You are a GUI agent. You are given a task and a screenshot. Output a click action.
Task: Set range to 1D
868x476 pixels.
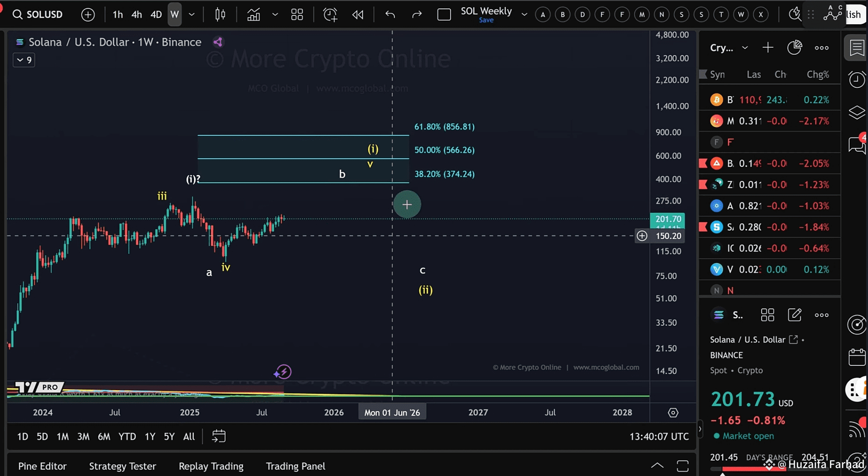click(x=22, y=436)
